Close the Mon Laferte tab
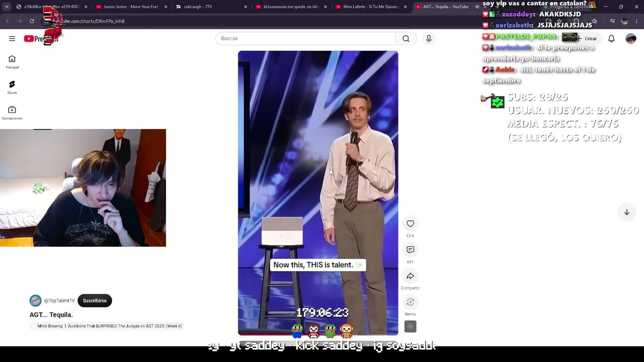The width and height of the screenshot is (644, 362). pos(406,7)
